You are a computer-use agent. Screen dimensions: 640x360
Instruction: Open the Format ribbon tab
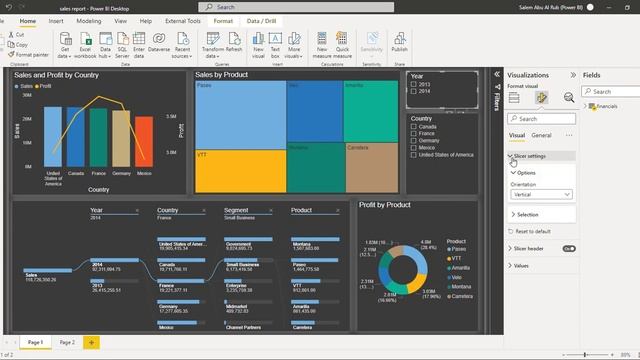223,21
